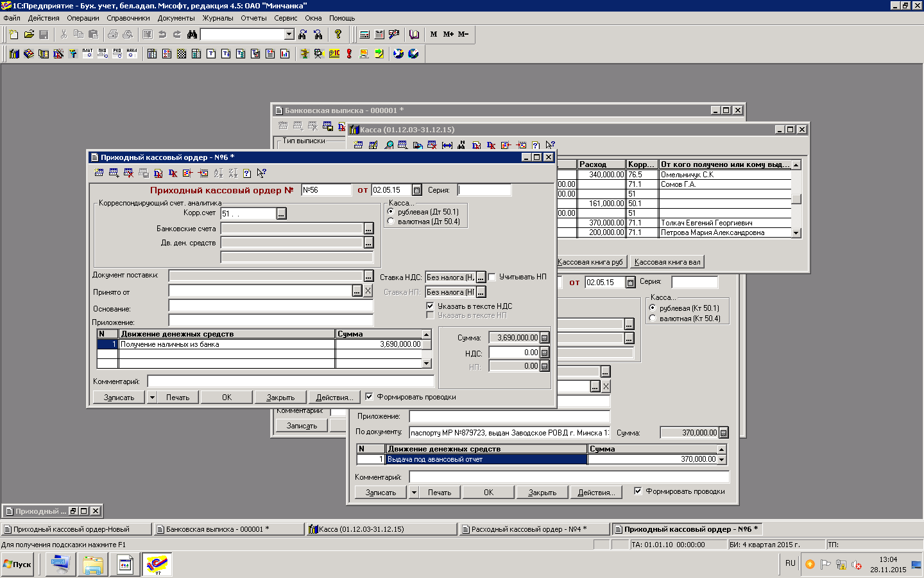Open the main toolbar search combo dropdown

click(x=289, y=34)
